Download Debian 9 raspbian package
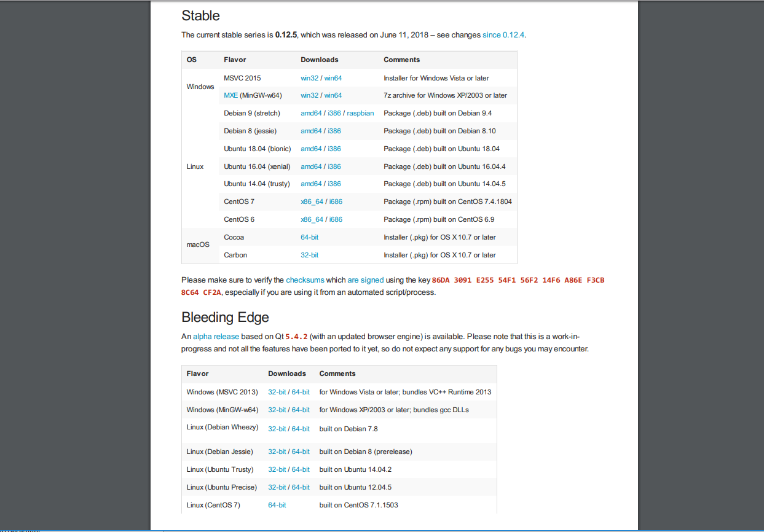This screenshot has width=764, height=532. coord(361,113)
